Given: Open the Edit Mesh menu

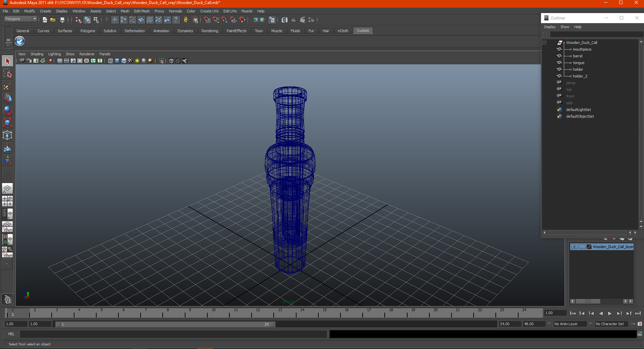Looking at the screenshot, I should (142, 11).
